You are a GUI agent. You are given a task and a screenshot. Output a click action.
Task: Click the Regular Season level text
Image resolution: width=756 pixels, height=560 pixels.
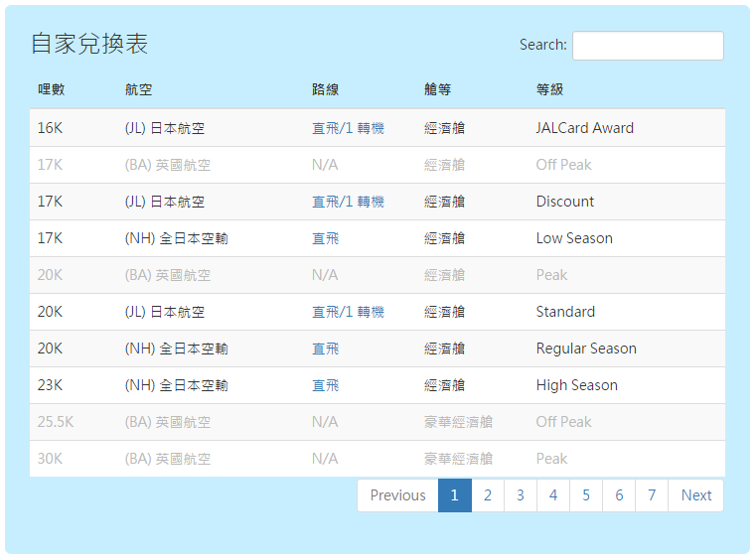coord(586,349)
